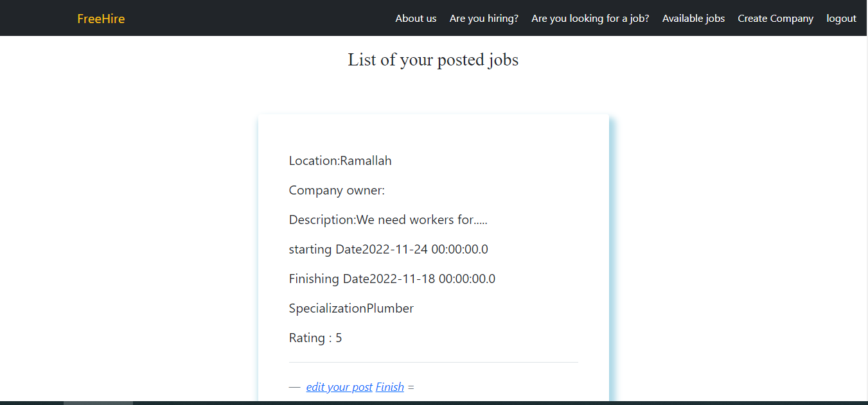The image size is (868, 405).
Task: Select the Are you hiring? navigation item
Action: click(x=484, y=18)
